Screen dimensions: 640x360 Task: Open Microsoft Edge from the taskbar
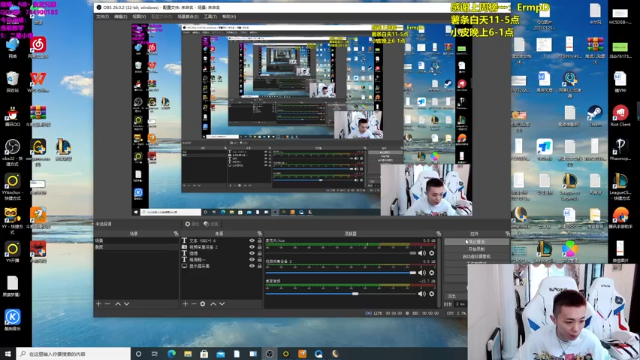click(x=171, y=353)
